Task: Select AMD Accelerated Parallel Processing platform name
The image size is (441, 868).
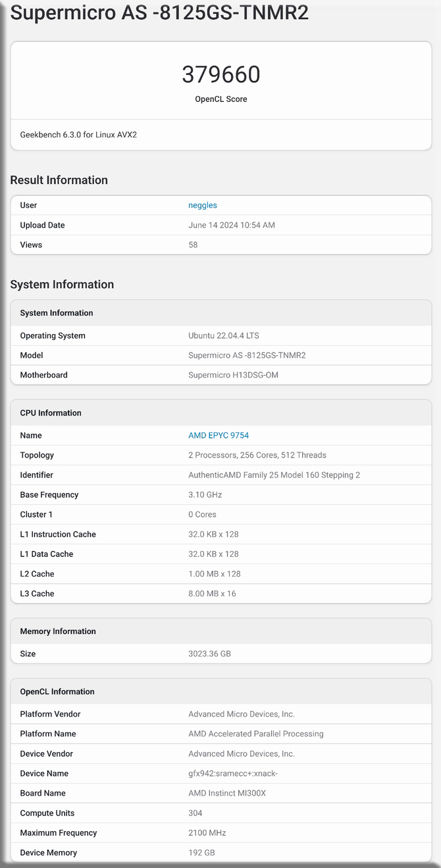Action: (256, 734)
